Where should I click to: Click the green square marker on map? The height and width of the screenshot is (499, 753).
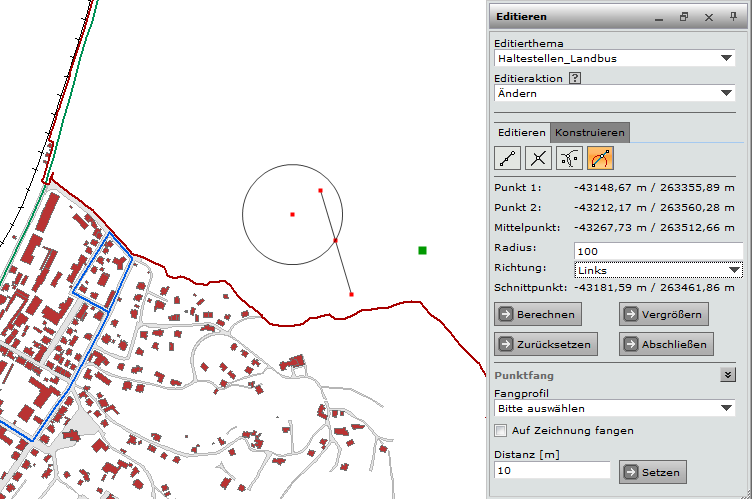pos(423,250)
